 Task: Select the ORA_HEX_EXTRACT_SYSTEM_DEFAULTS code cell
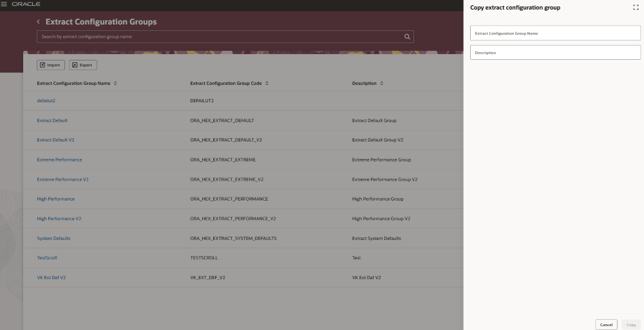[233, 239]
